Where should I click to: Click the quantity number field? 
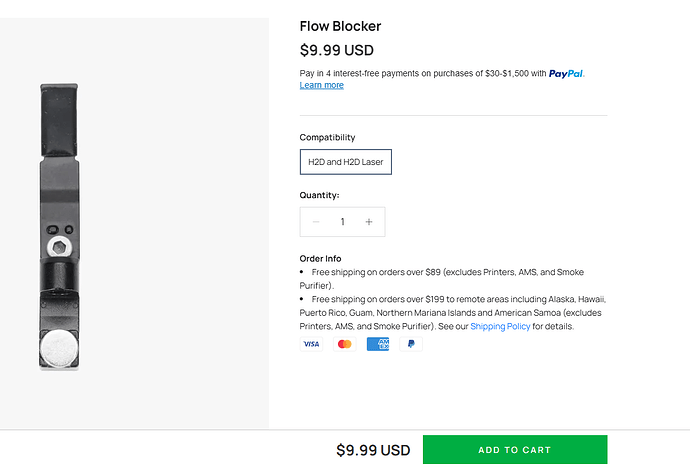342,222
